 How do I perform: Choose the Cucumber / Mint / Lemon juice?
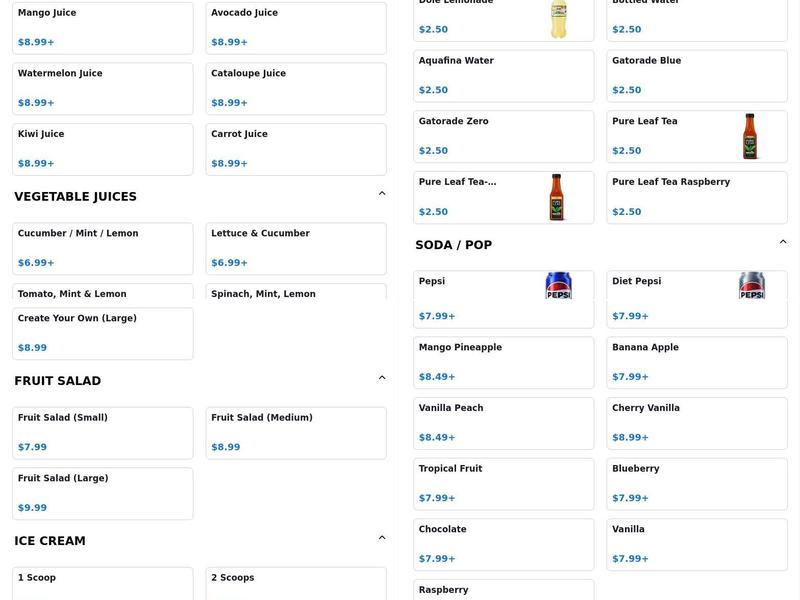pos(102,248)
